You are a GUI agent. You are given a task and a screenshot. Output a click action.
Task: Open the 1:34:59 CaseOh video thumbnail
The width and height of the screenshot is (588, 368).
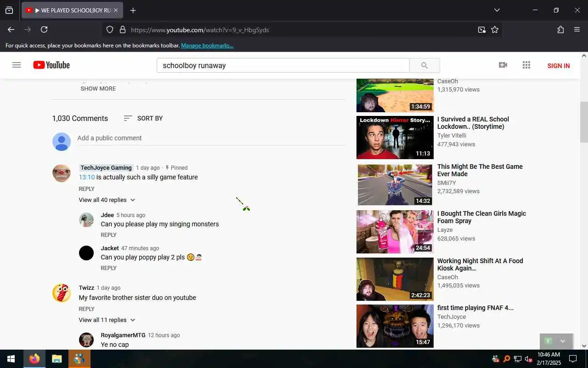(x=395, y=95)
